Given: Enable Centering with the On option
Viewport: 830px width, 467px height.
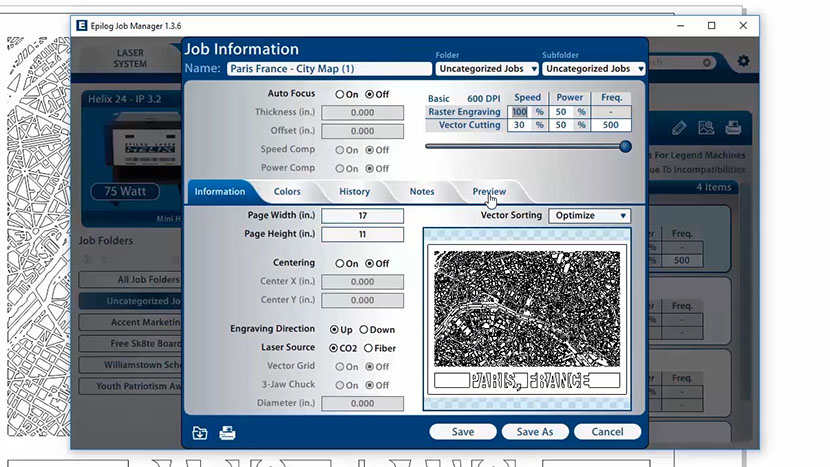Looking at the screenshot, I should coord(340,264).
